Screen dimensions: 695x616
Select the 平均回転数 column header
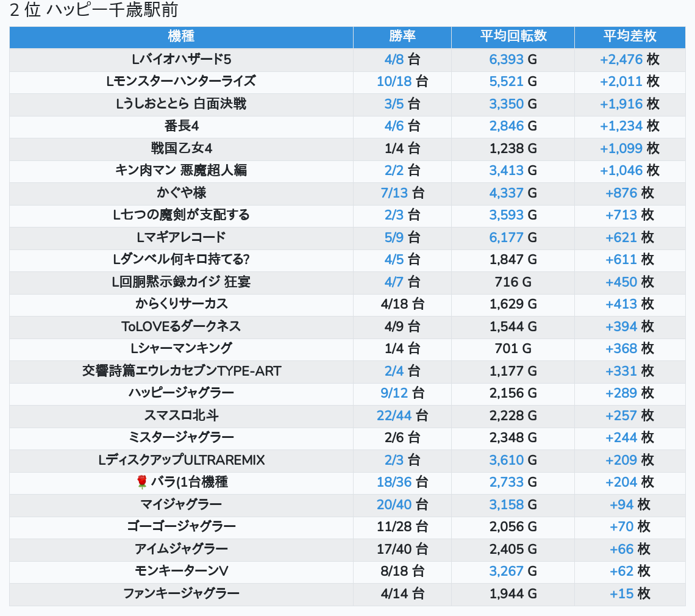click(x=513, y=37)
